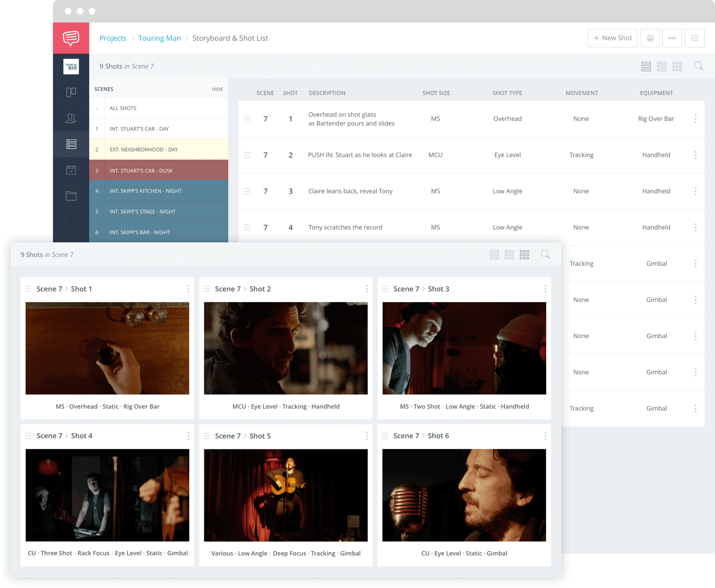Open the Scene 7 Shot 5 thumbnail image
Viewport: 715px width, 588px height.
click(286, 495)
